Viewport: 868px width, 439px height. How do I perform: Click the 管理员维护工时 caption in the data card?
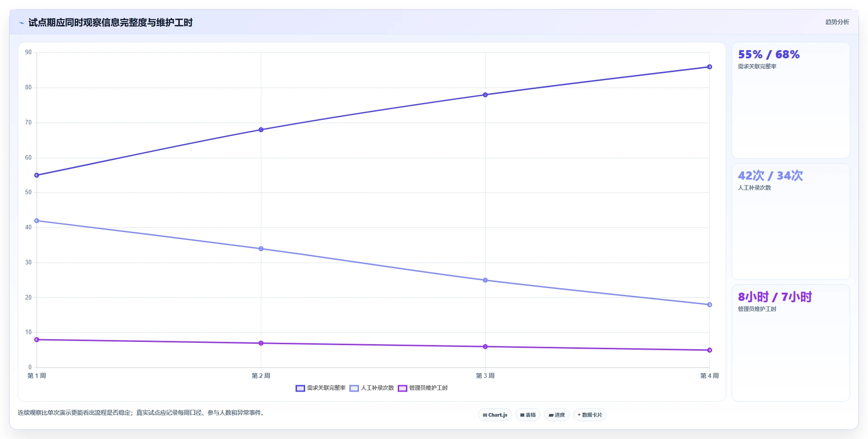click(757, 309)
